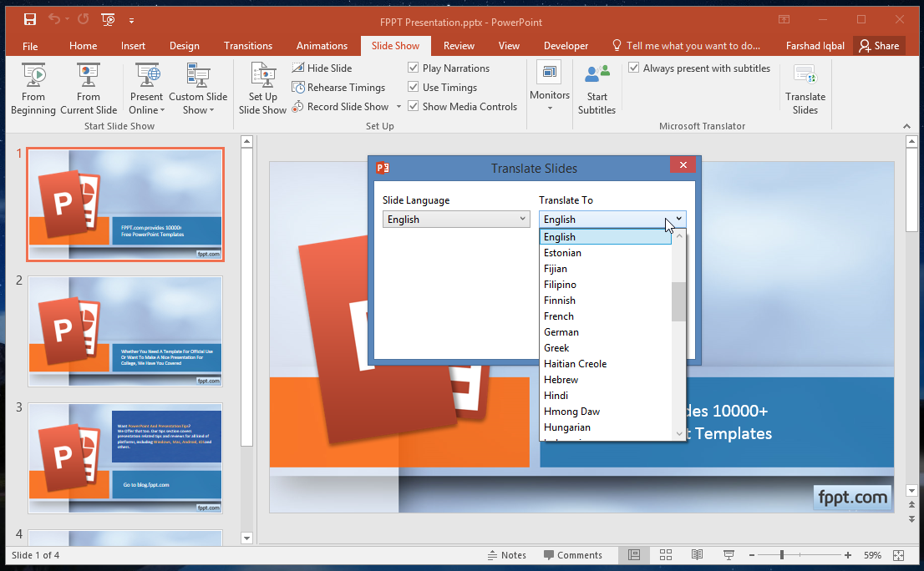This screenshot has width=924, height=571.
Task: Click Translate Slides ribbon icon
Action: pyautogui.click(x=805, y=75)
